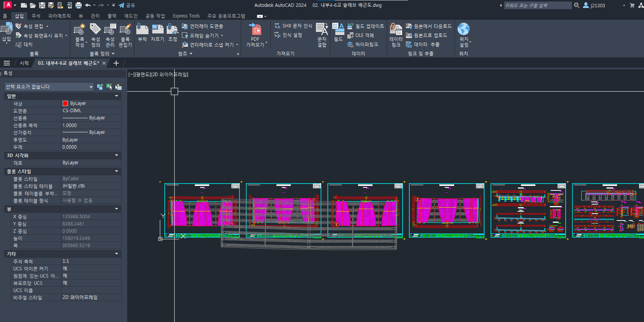Image resolution: width=644 pixels, height=322 pixels.
Task: Click the 도면층 CS-DIML value field
Action: pyautogui.click(x=91, y=111)
